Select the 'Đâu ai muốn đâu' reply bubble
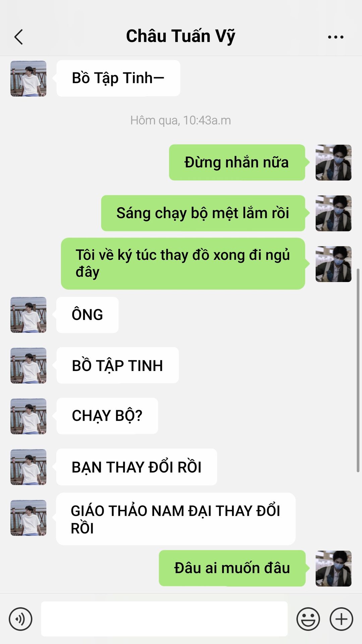This screenshot has width=362, height=644. pos(232,568)
